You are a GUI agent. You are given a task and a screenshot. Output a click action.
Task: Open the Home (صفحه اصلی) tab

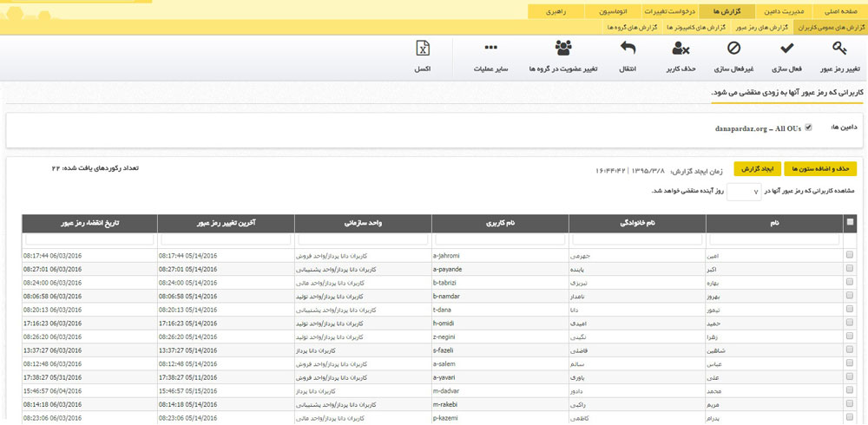(x=840, y=11)
